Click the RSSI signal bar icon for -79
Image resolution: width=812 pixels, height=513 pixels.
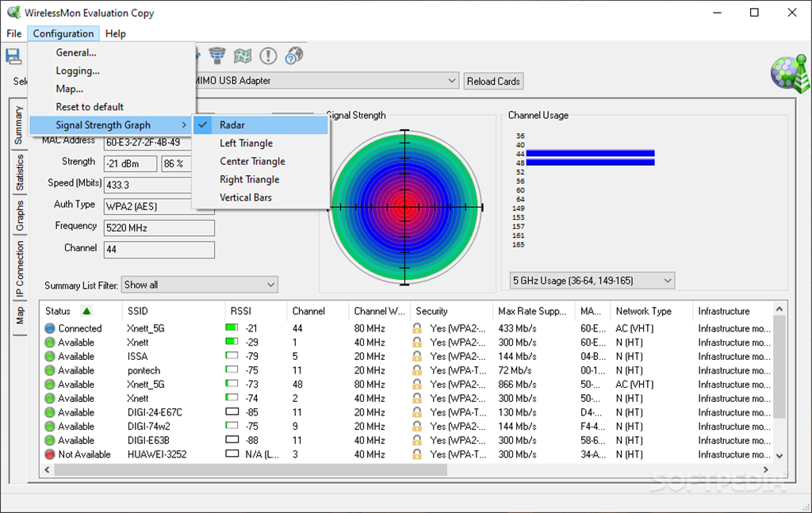point(232,355)
